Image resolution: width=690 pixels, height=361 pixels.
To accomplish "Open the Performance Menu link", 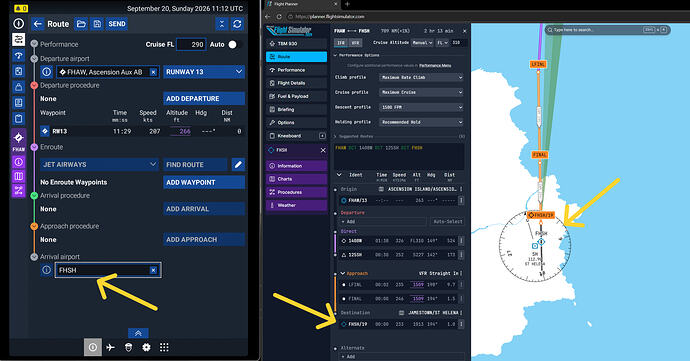I will [x=435, y=66].
